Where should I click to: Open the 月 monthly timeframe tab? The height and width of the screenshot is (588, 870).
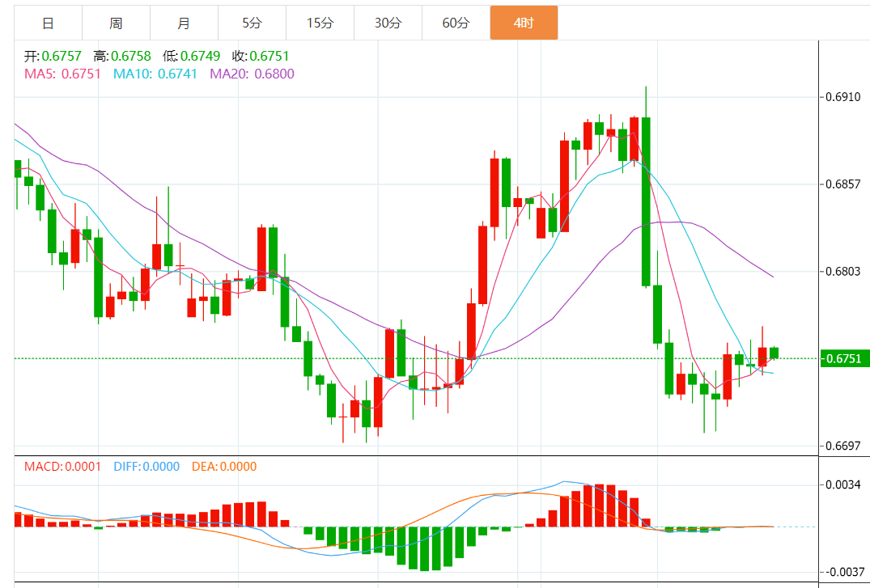[x=184, y=23]
